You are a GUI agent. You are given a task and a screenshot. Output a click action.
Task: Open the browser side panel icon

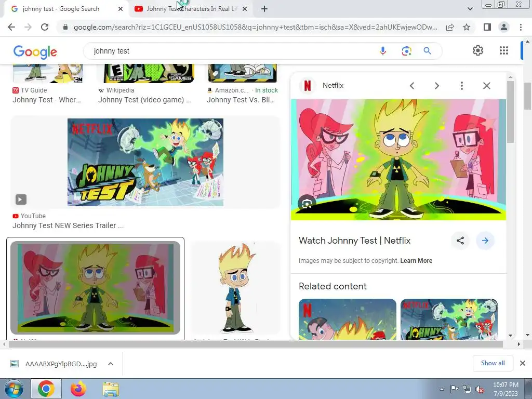tap(487, 27)
